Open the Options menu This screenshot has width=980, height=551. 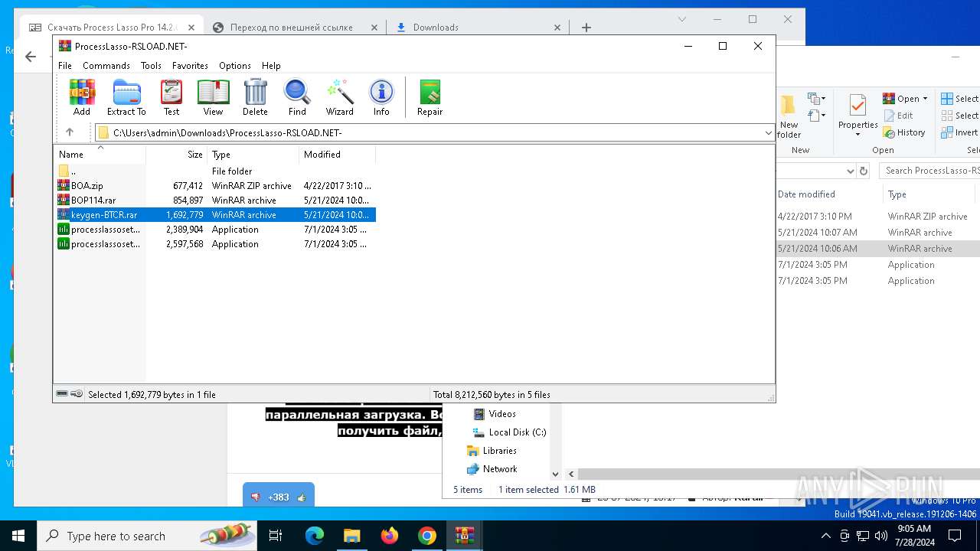tap(235, 66)
